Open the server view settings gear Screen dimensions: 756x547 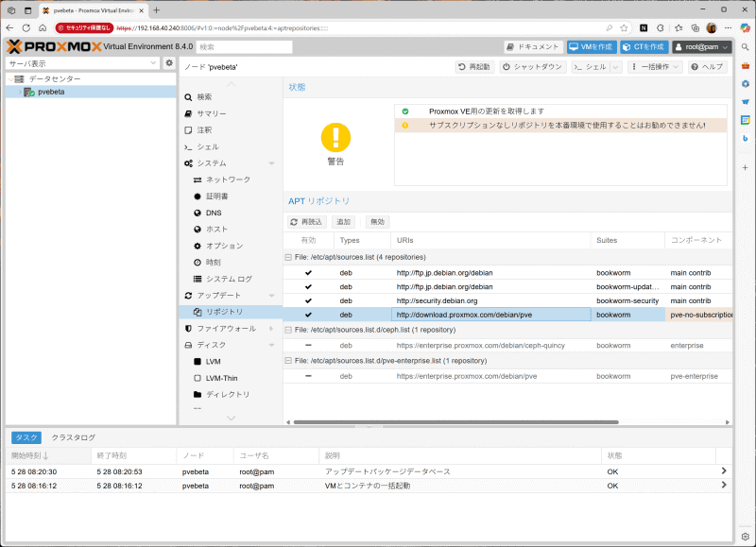coord(170,62)
